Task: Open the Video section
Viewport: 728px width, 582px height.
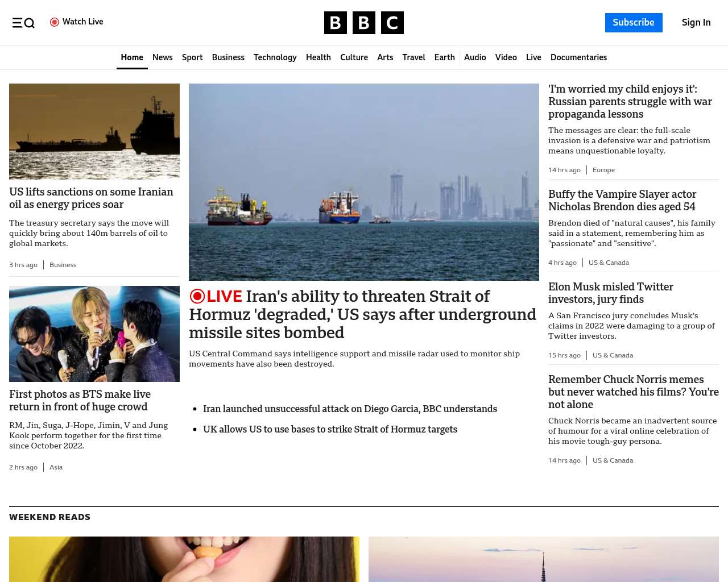Action: (506, 57)
